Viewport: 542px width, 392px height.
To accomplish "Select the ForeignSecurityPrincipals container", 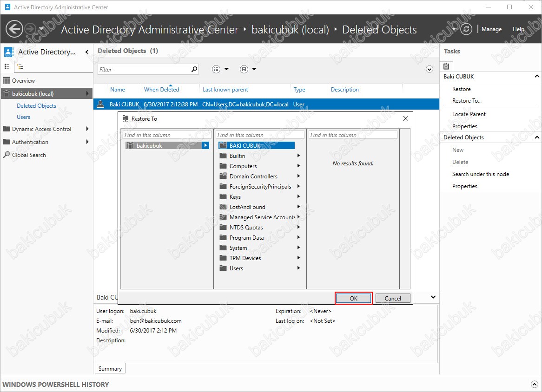I will (260, 187).
